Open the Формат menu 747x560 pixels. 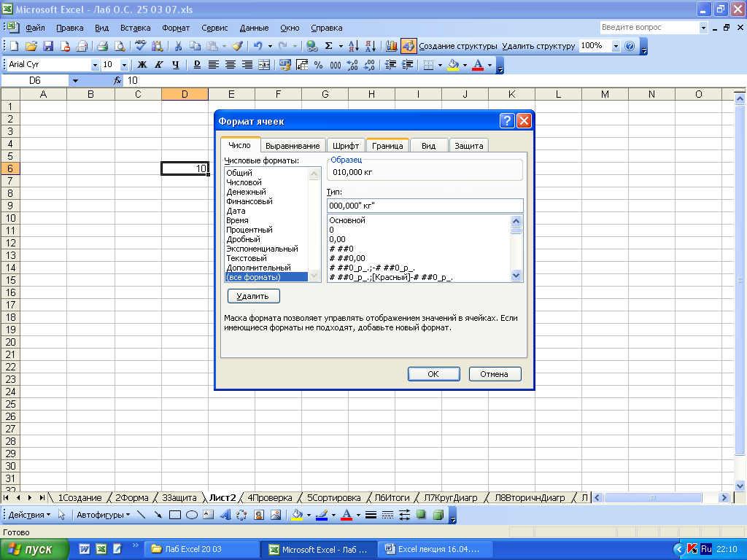tap(176, 28)
